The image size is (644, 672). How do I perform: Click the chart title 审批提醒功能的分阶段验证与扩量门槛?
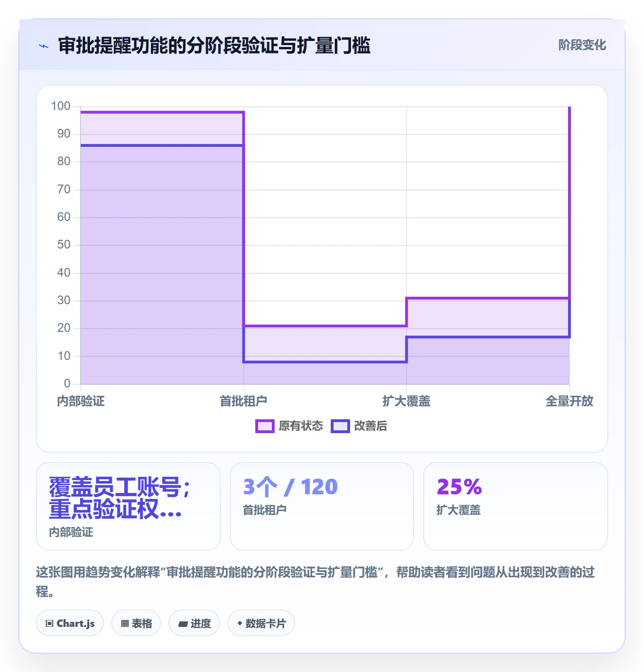point(214,46)
